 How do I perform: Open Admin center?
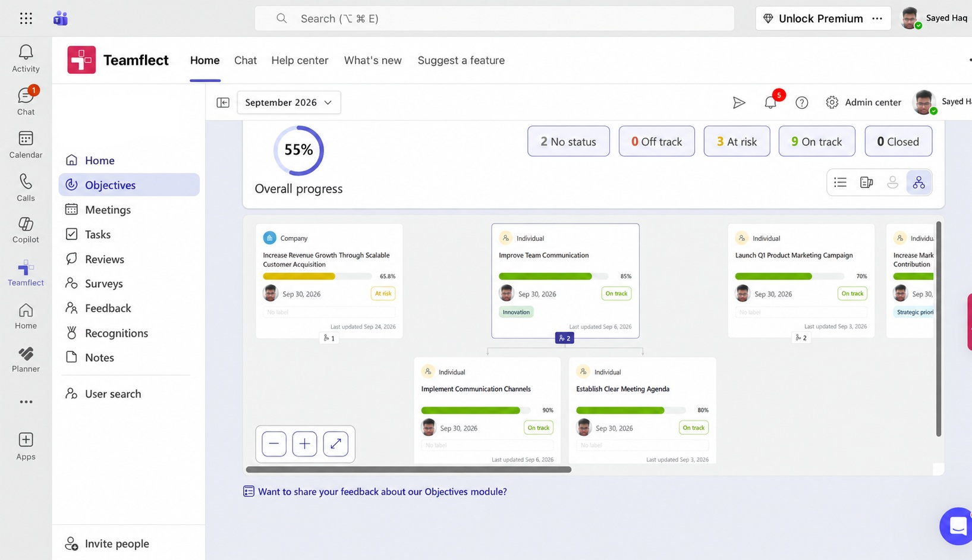point(864,102)
